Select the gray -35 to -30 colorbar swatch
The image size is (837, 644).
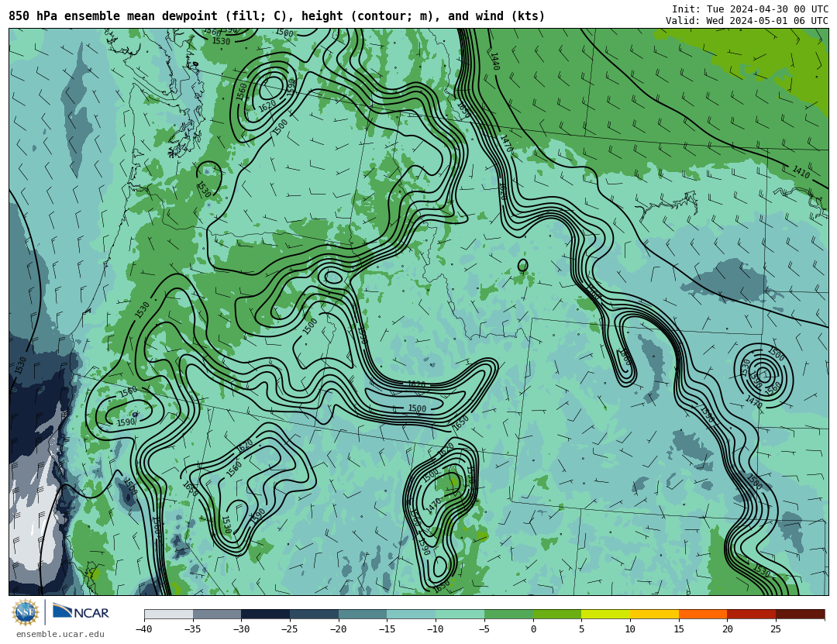pos(217,614)
